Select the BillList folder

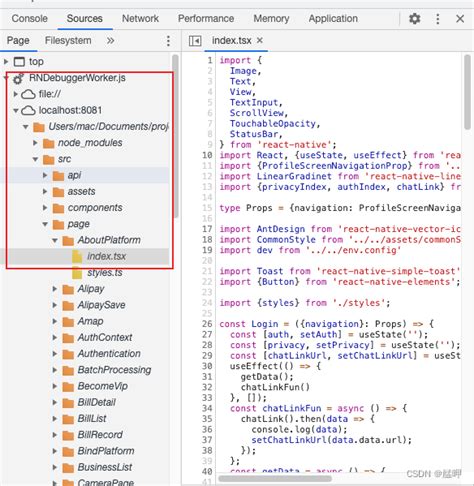tap(92, 419)
